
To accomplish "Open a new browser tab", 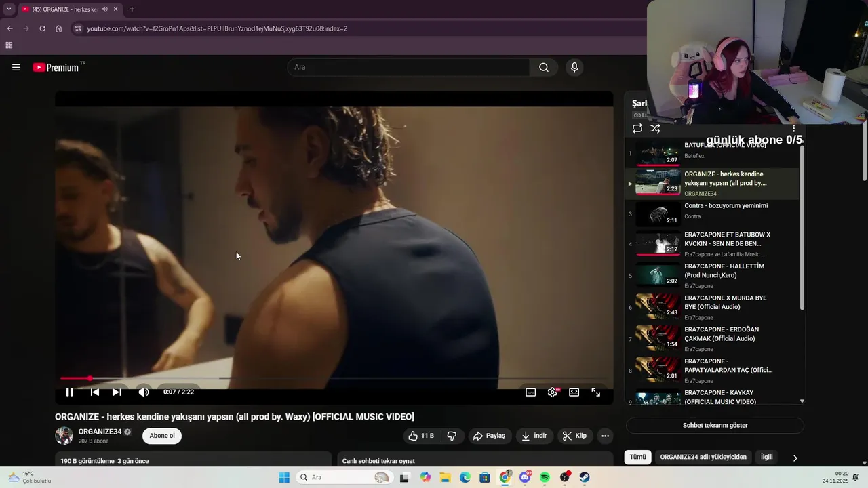I will pos(132,9).
